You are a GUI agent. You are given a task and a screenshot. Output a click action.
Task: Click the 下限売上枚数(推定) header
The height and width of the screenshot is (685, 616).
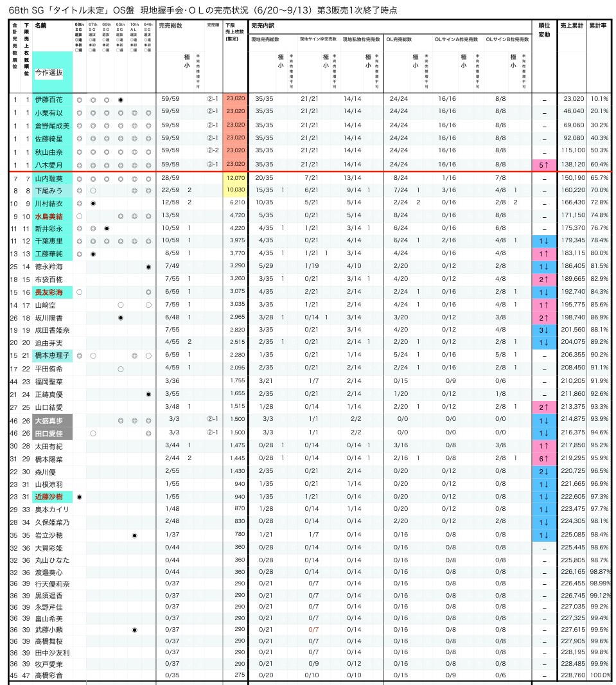tap(234, 32)
